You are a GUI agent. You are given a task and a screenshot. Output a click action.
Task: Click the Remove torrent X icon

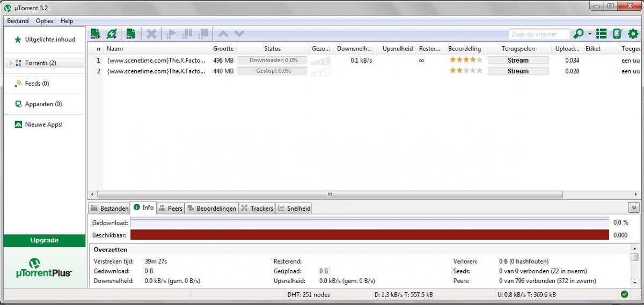click(152, 34)
